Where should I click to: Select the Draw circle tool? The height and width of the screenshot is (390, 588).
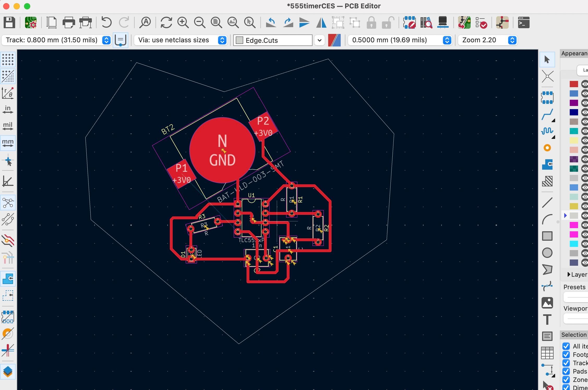[547, 253]
